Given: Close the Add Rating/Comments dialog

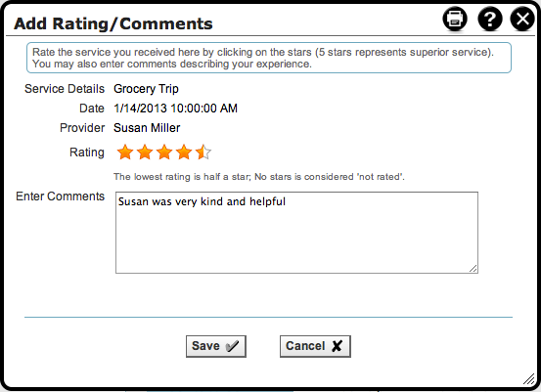Looking at the screenshot, I should coord(522,19).
